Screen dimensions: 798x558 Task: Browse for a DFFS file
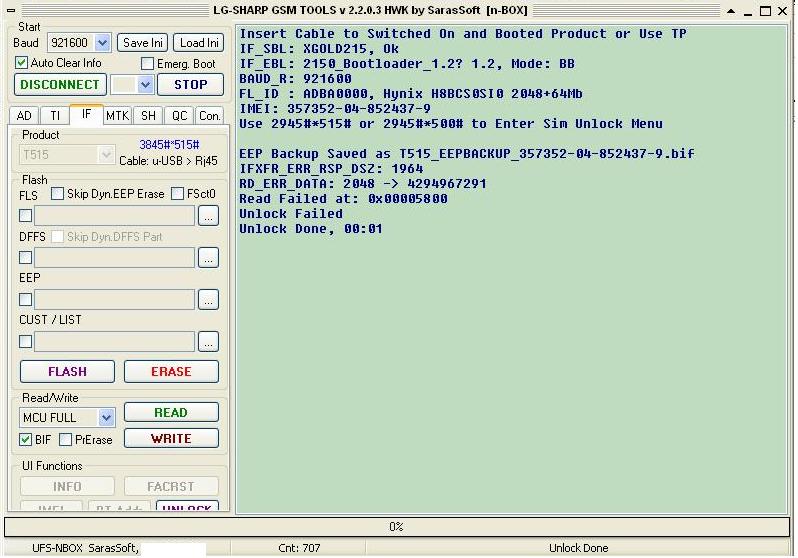[208, 258]
